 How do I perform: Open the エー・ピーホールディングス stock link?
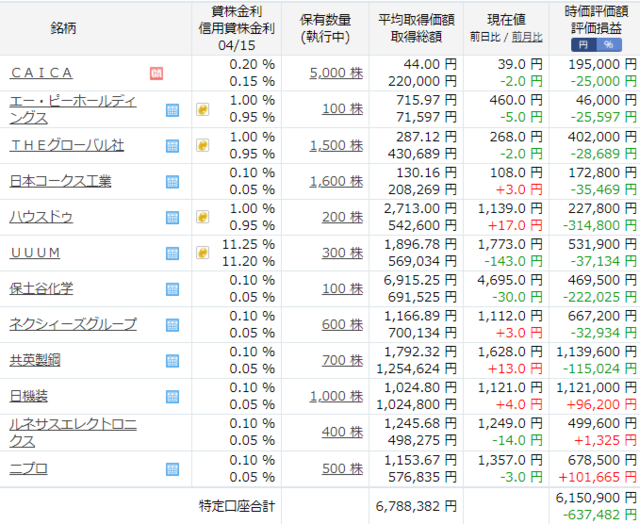73,109
